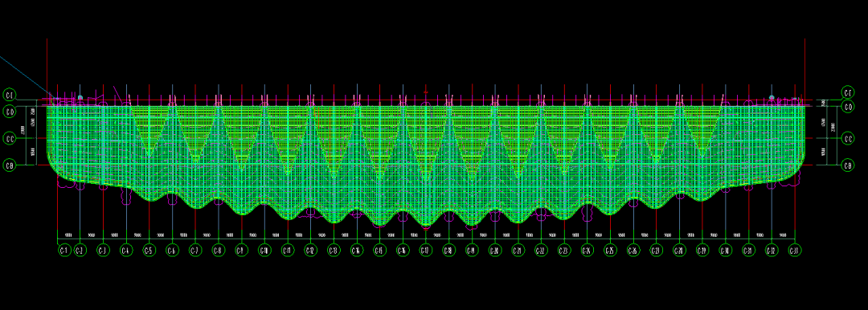Viewport: 868px width, 310px height.
Task: Select the cyan diagonal leader line at far left
Action: (x=27, y=76)
